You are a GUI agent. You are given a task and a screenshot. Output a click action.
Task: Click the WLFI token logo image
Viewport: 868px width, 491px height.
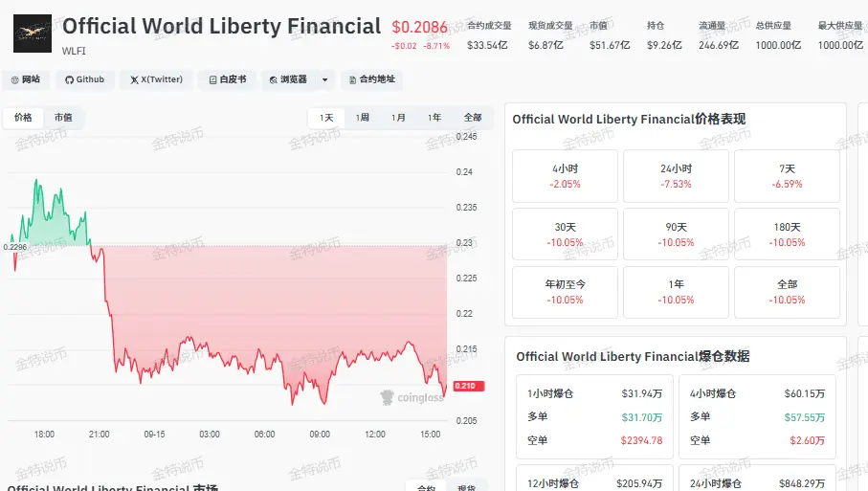33,33
